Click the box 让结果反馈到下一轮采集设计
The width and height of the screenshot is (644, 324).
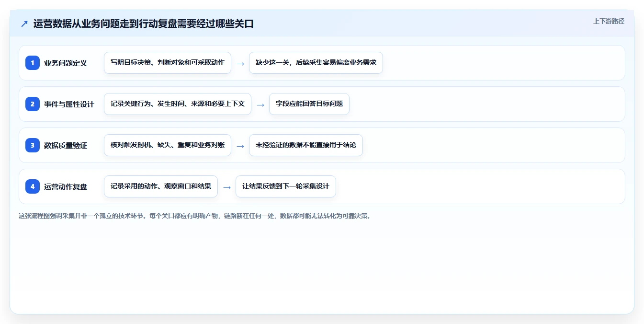click(x=286, y=186)
